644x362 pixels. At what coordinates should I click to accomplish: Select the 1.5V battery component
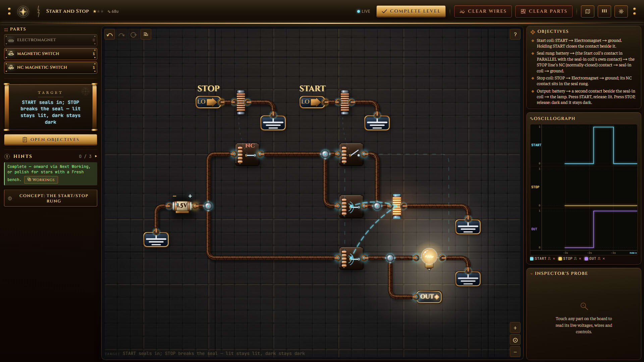[182, 206]
